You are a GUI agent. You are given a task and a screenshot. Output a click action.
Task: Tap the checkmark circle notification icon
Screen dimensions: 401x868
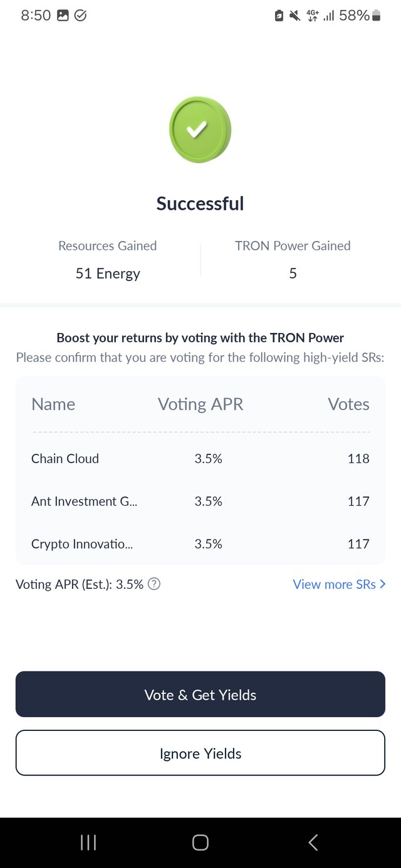point(80,16)
